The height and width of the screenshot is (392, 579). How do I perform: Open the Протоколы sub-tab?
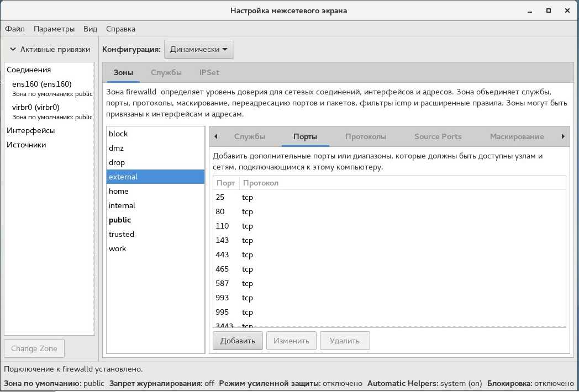click(x=366, y=136)
